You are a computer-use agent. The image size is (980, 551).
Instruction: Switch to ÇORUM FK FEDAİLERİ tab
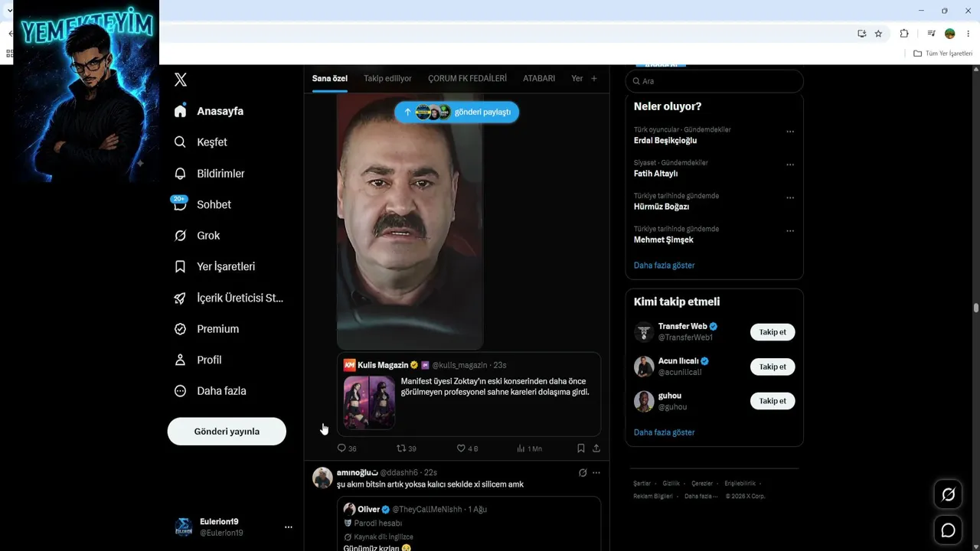pyautogui.click(x=467, y=78)
